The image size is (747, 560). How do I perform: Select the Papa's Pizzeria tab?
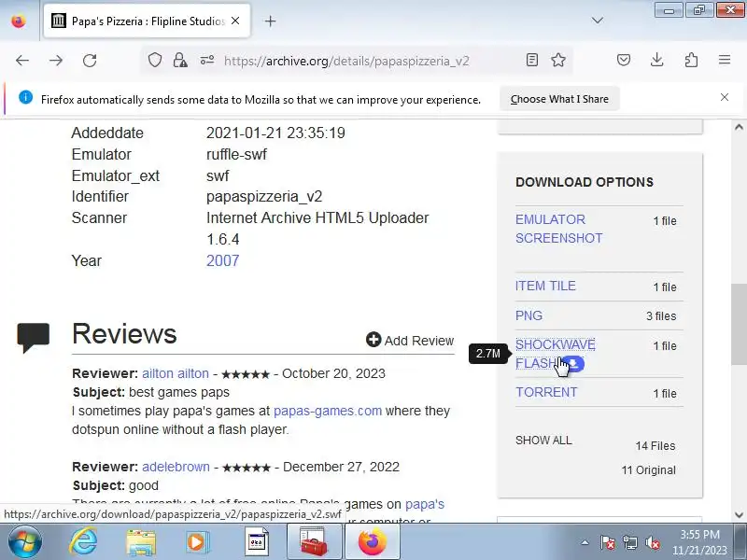pyautogui.click(x=148, y=21)
